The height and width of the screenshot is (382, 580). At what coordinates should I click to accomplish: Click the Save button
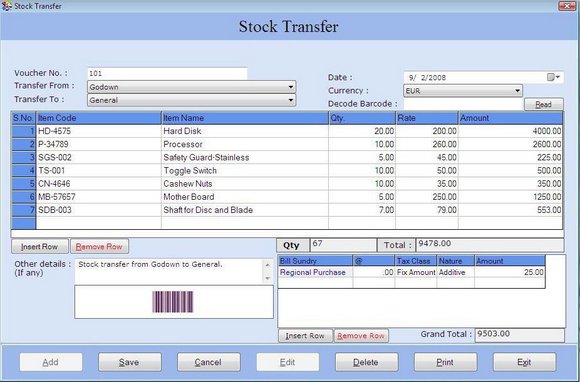(129, 362)
